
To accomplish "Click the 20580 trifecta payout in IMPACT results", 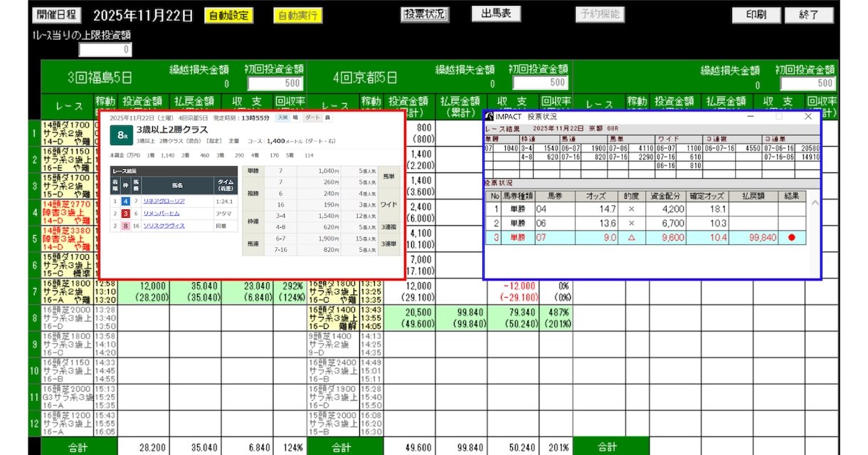I will (x=810, y=147).
